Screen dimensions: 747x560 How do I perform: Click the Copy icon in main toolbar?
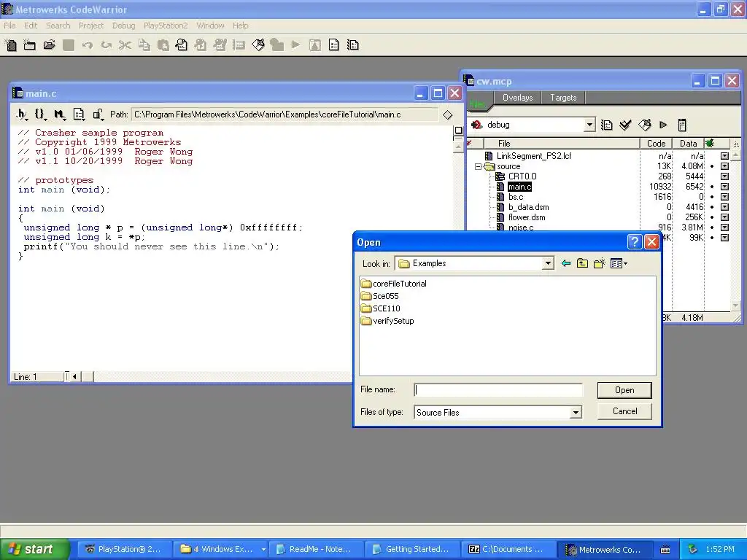coord(144,45)
